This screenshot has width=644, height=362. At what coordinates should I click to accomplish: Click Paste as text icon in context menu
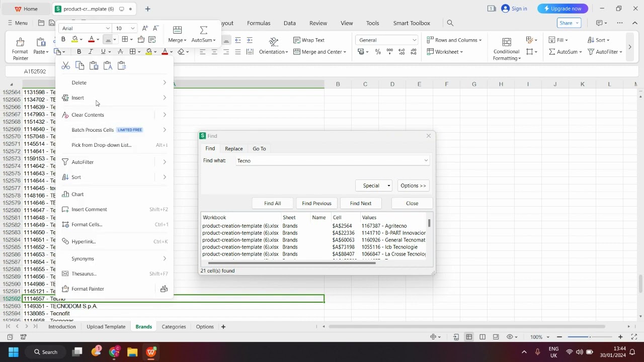point(108,66)
